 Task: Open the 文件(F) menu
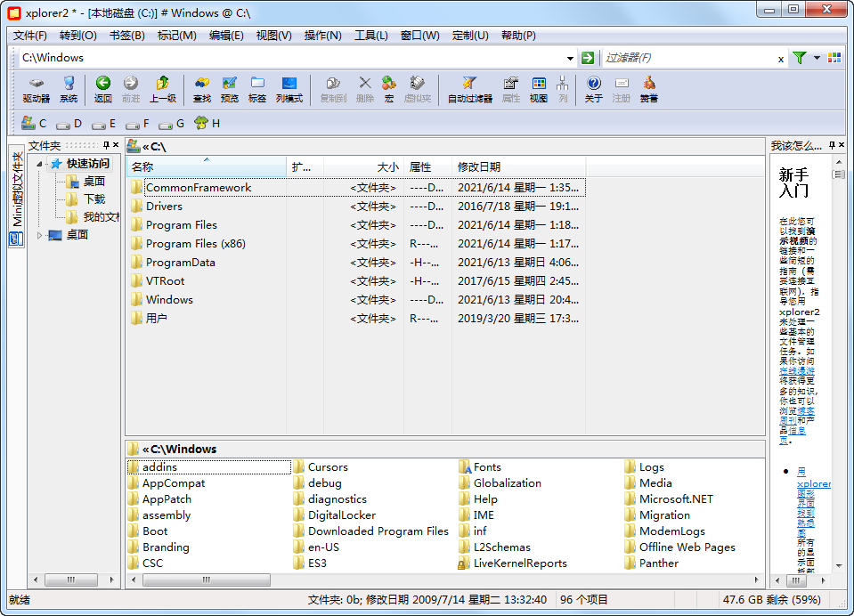30,36
